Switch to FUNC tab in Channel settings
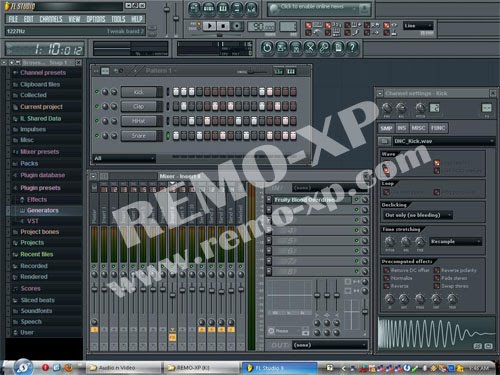The height and width of the screenshot is (375, 500). pos(438,128)
